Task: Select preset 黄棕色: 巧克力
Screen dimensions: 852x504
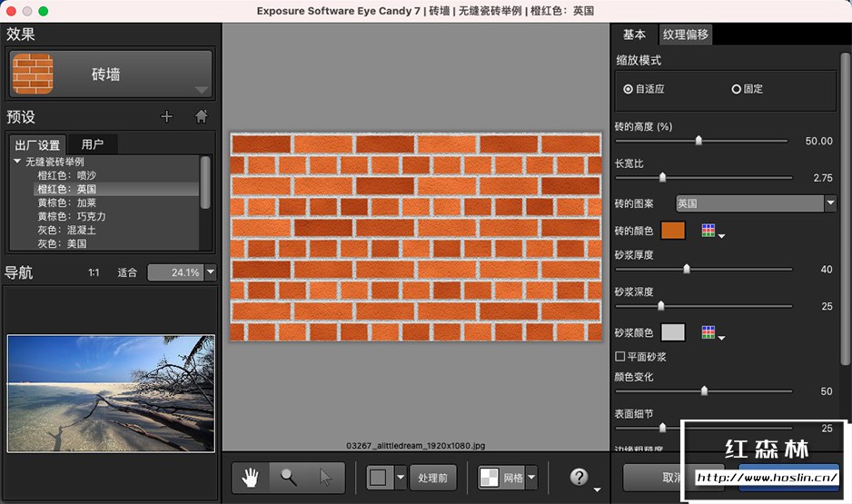Action: [72, 216]
